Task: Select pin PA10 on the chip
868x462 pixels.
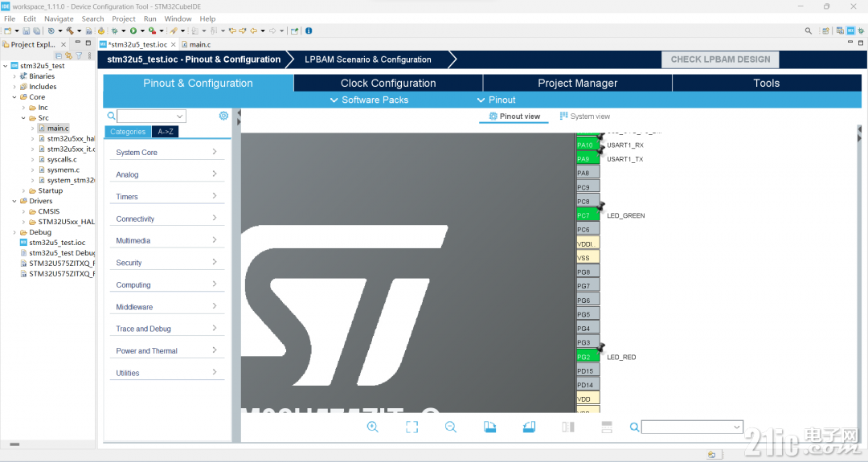Action: [588, 145]
